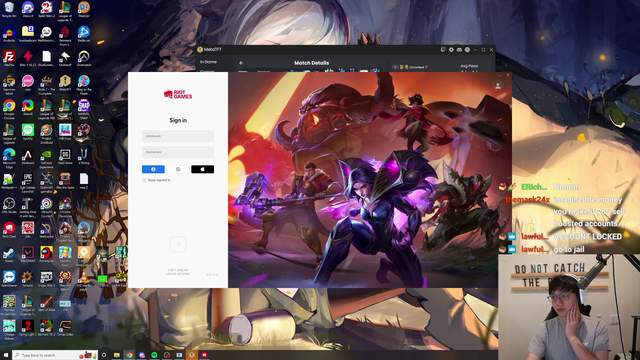Open the VLC media player desktop shortcut
640x360 pixels.
(84, 280)
